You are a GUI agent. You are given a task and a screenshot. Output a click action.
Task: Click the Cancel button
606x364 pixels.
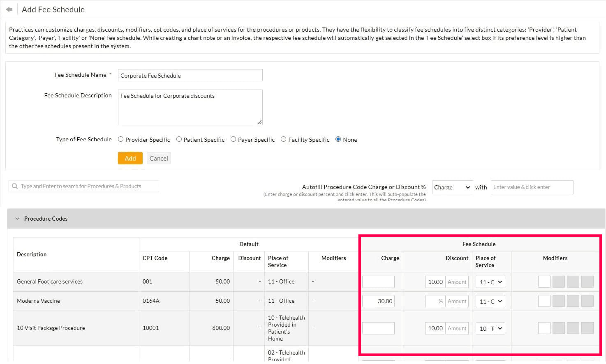159,158
